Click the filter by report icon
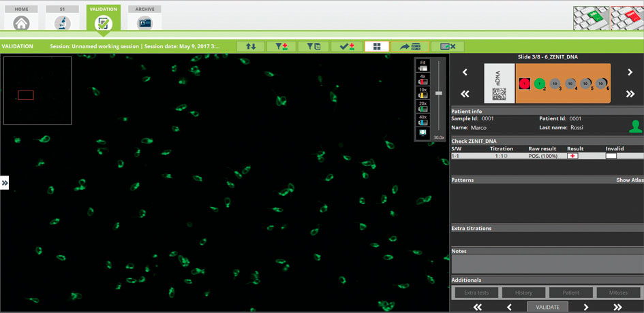The width and height of the screenshot is (644, 313). (313, 46)
